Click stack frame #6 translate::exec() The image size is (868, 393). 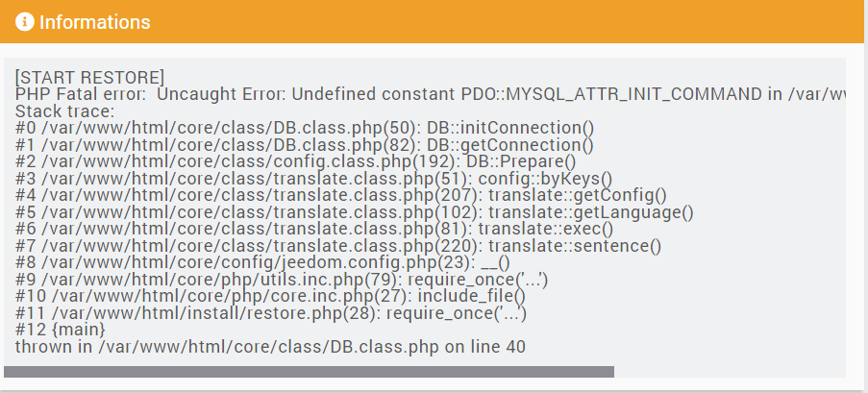coord(314,230)
